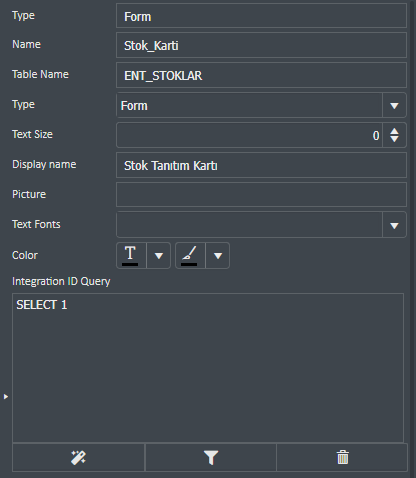The width and height of the screenshot is (416, 478).
Task: Click the Text Size value field
Action: click(x=249, y=135)
